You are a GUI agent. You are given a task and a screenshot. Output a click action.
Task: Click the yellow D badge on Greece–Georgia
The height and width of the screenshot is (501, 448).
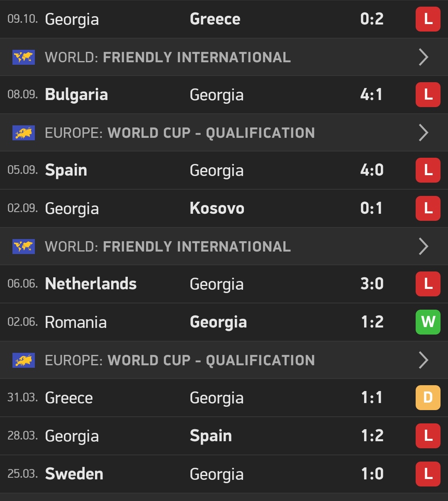click(x=428, y=398)
